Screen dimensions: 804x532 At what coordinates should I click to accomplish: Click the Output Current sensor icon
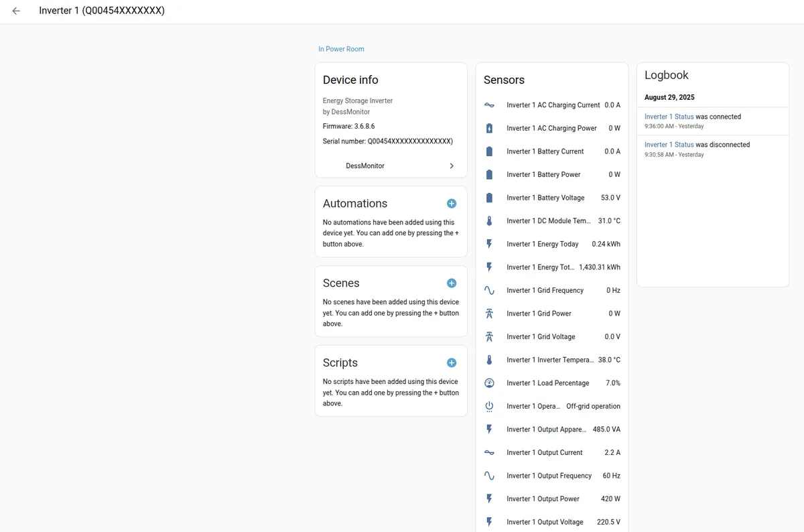coord(489,452)
